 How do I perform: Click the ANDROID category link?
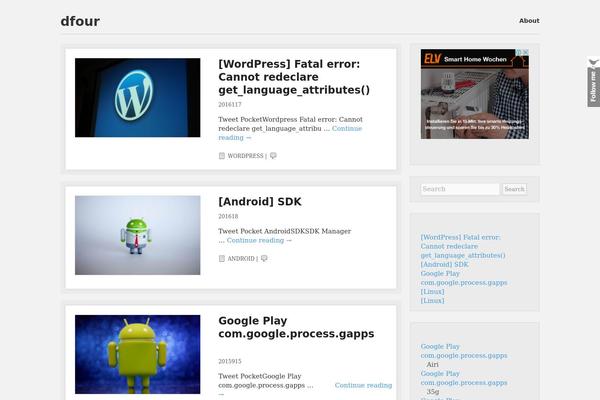(x=241, y=259)
